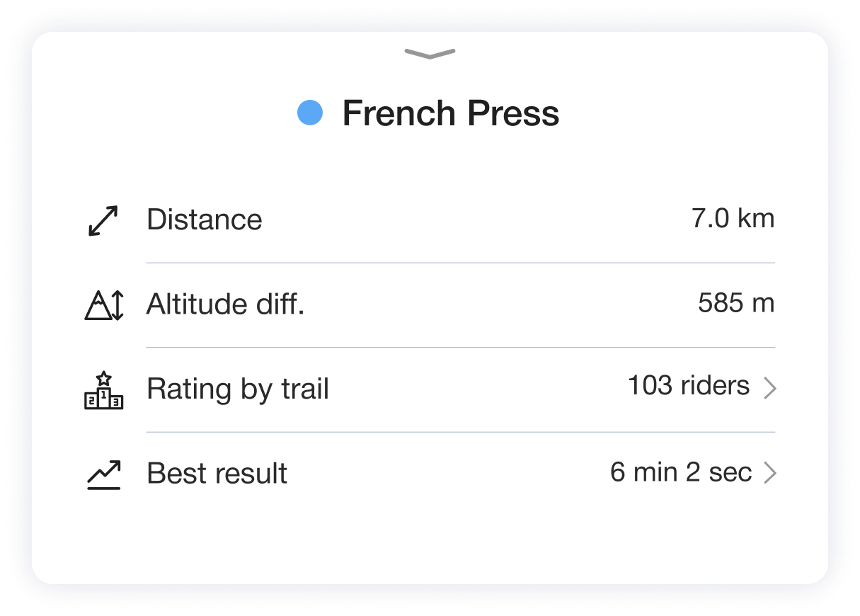Select the Altitude diff. label
The height and width of the screenshot is (616, 860).
[225, 304]
